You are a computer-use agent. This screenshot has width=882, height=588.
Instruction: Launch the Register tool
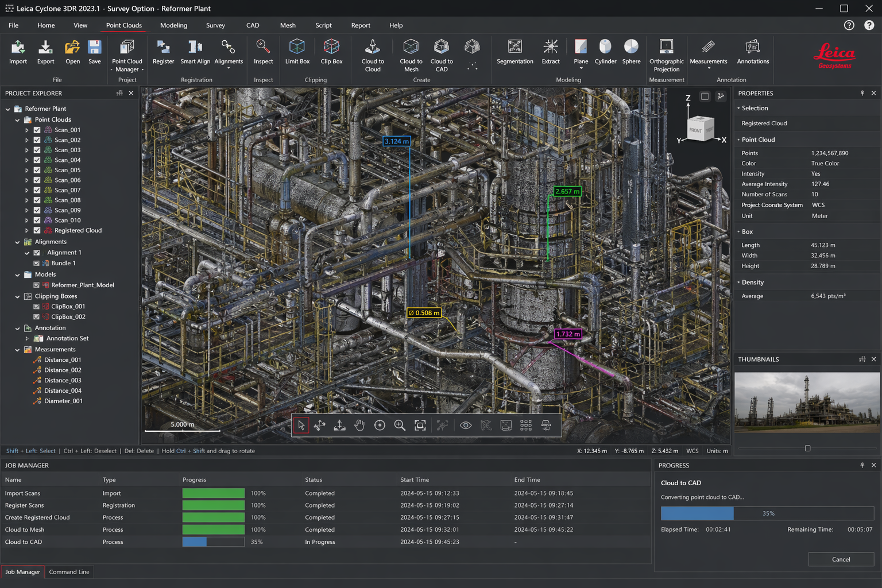[x=163, y=52]
